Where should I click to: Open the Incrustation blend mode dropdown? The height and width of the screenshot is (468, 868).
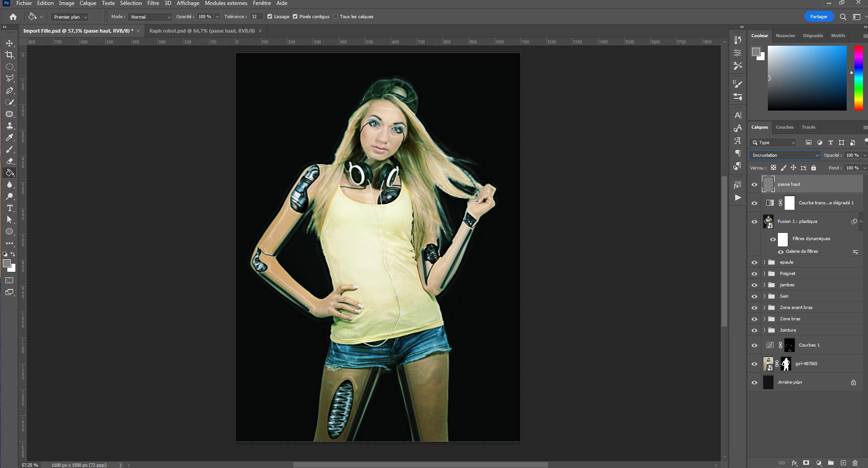click(785, 155)
